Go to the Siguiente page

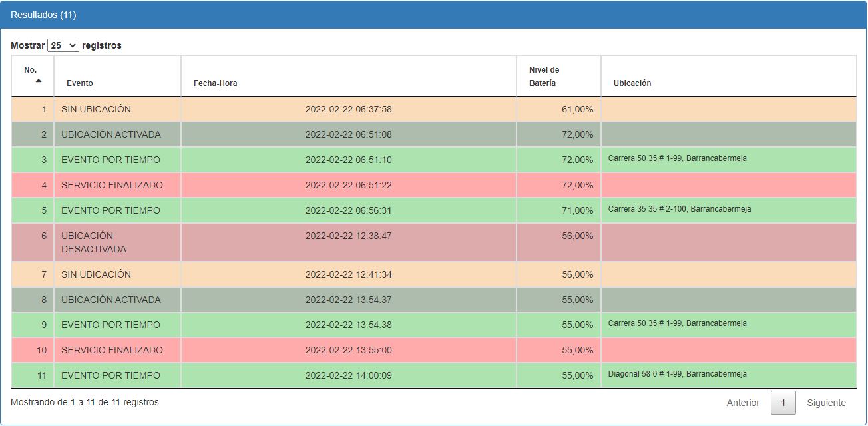tap(826, 403)
